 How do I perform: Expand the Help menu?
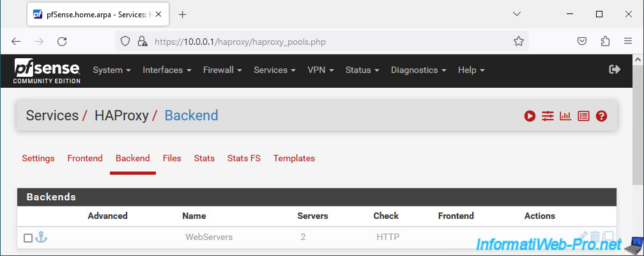[x=471, y=70]
